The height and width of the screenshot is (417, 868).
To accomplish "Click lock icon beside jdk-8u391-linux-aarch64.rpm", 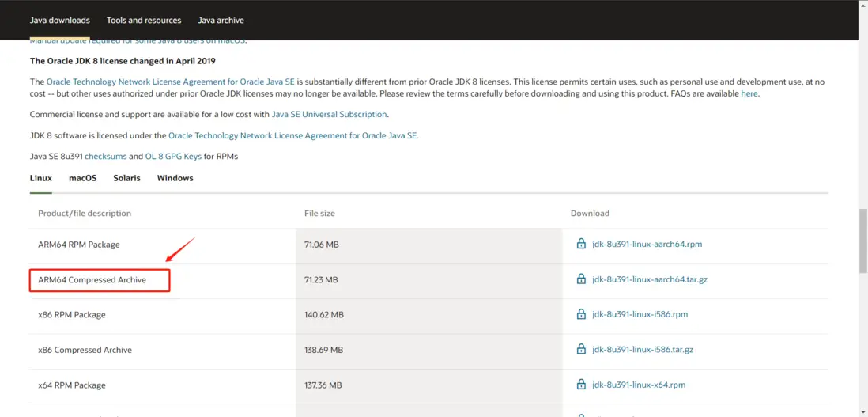I will [581, 244].
